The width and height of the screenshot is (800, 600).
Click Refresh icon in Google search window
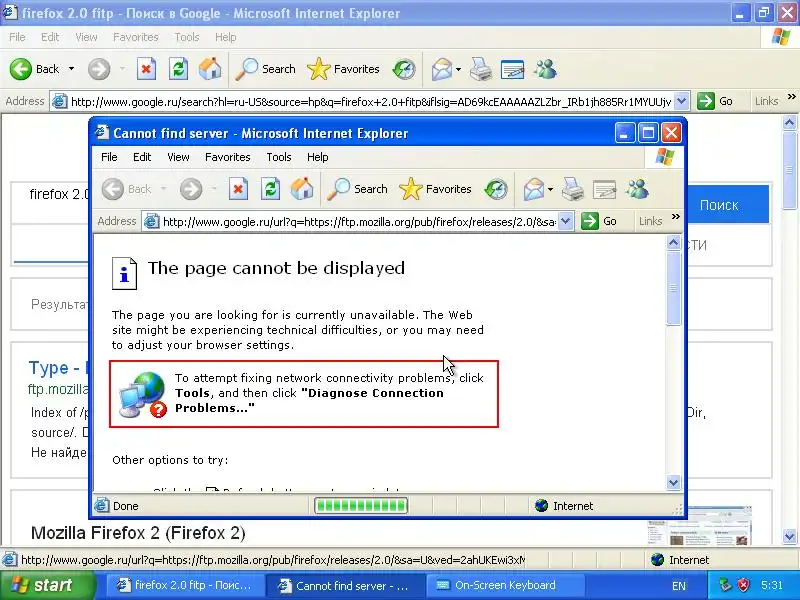[x=179, y=69]
